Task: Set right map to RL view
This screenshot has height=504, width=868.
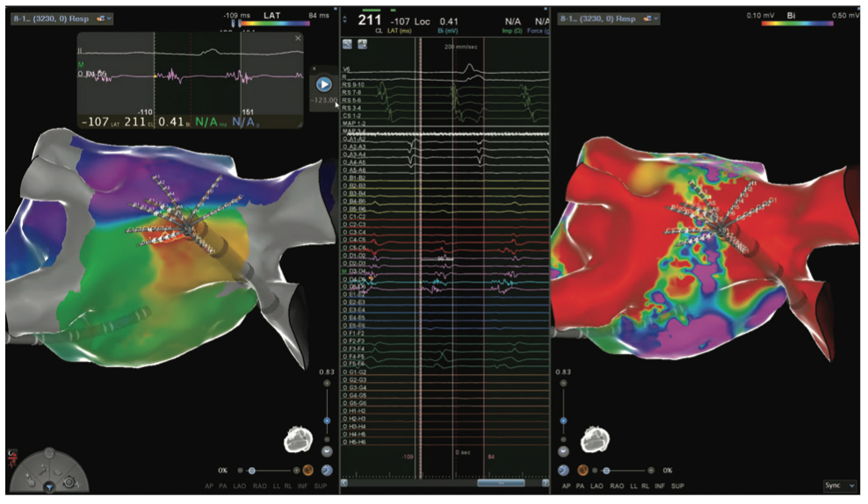Action: tap(645, 486)
